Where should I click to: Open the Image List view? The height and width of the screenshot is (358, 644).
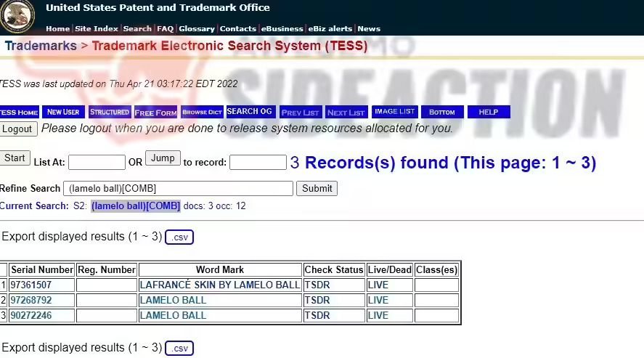[395, 112]
